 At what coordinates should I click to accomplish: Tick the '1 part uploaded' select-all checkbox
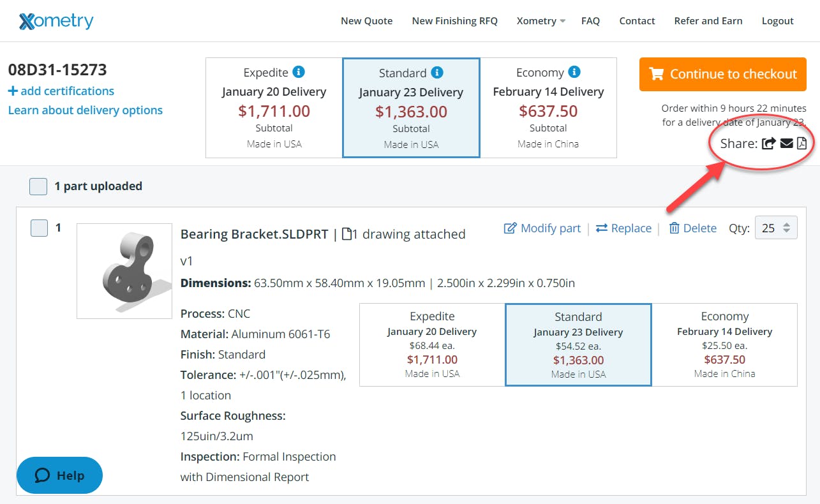pos(38,186)
